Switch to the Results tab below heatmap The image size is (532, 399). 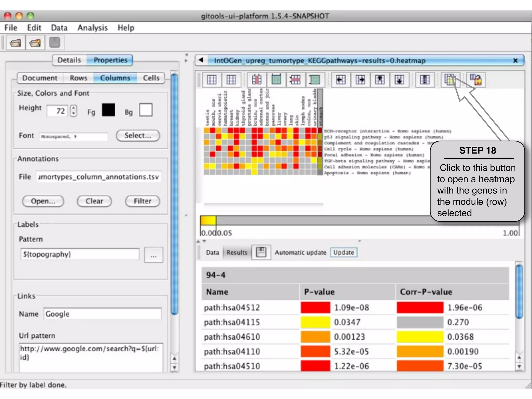click(237, 252)
